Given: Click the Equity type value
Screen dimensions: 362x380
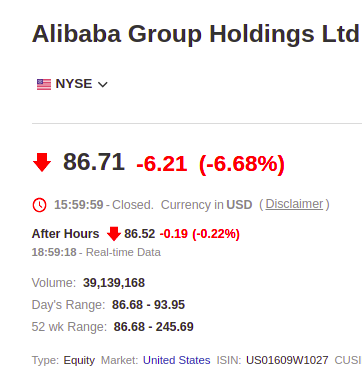Looking at the screenshot, I should (79, 361).
